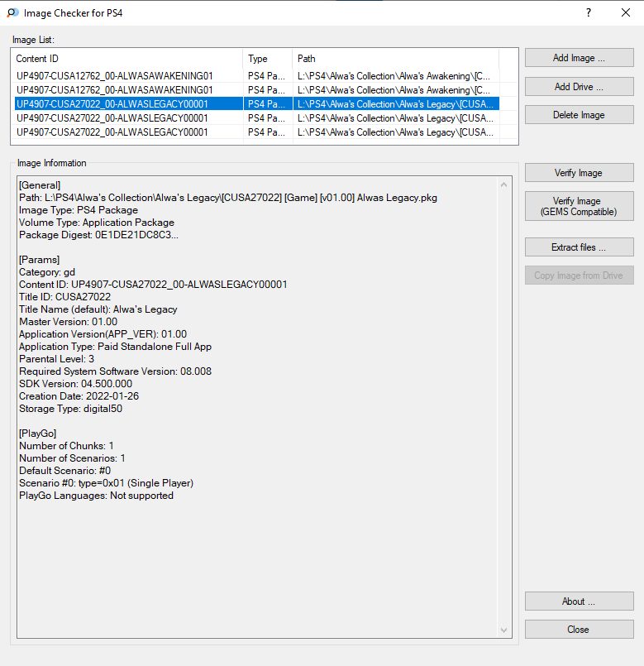Open the help question mark button
Screen dimensions: 644x666
pyautogui.click(x=589, y=12)
